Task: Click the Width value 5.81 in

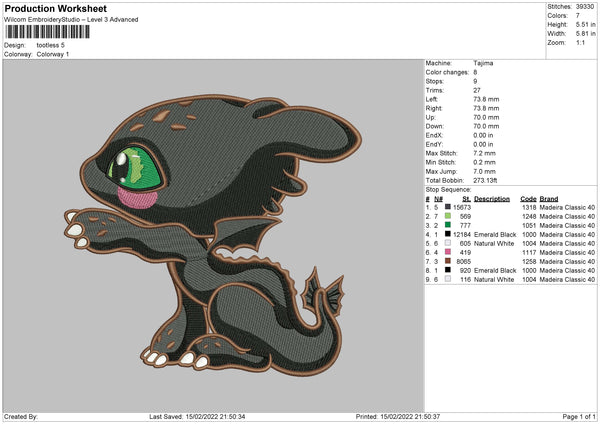Action: click(585, 34)
